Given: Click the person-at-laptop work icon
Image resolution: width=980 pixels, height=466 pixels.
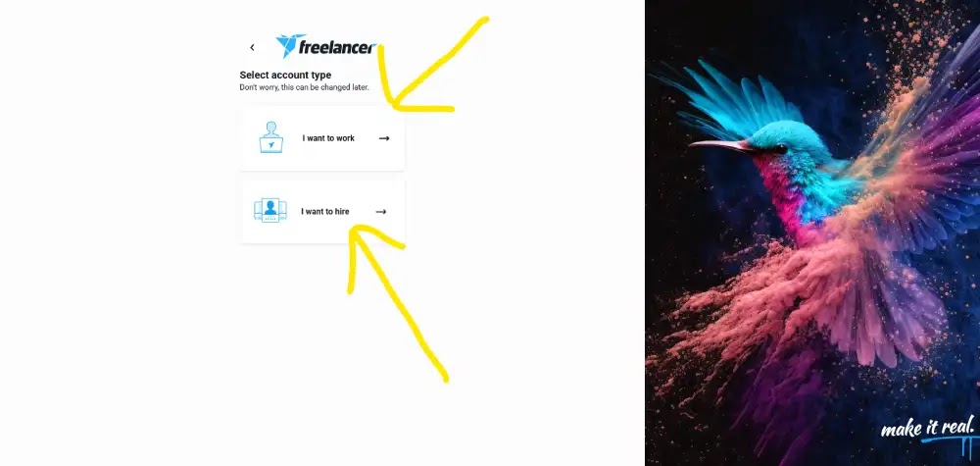Looking at the screenshot, I should pos(270,137).
